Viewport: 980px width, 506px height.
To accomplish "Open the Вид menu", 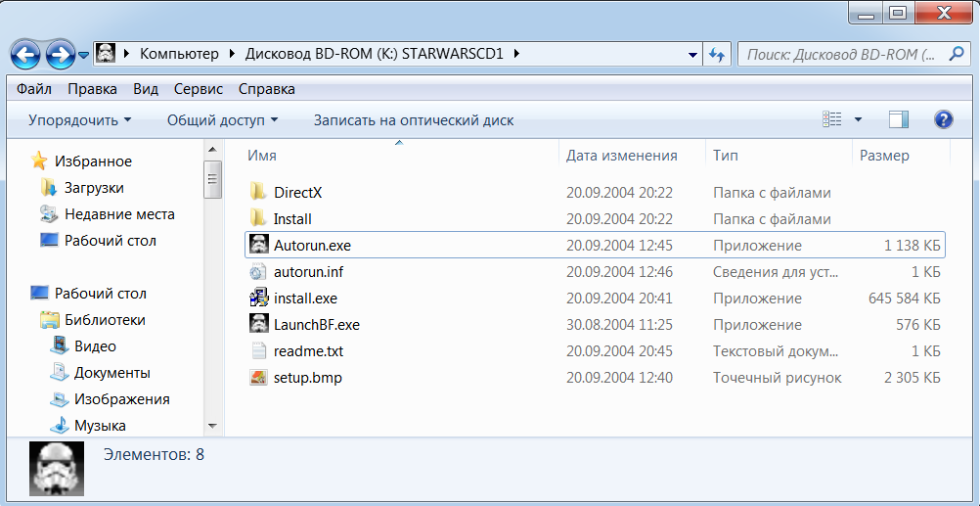I will [146, 89].
